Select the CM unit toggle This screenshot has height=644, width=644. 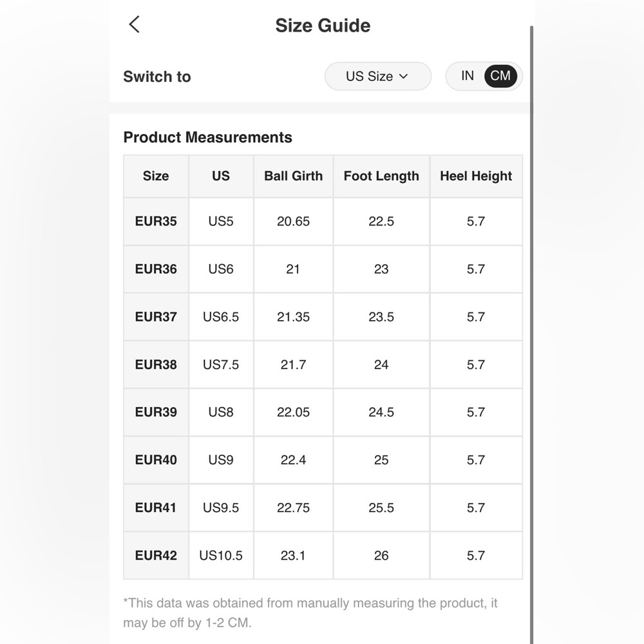pyautogui.click(x=500, y=76)
